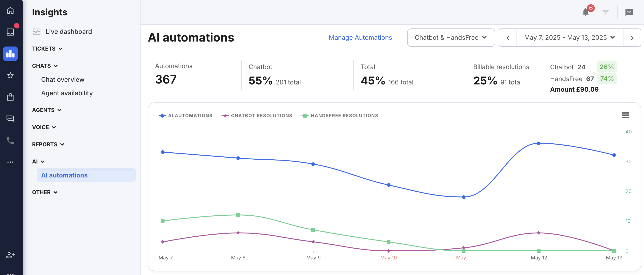Go to the next date range arrow
The image size is (644, 275).
pyautogui.click(x=632, y=38)
